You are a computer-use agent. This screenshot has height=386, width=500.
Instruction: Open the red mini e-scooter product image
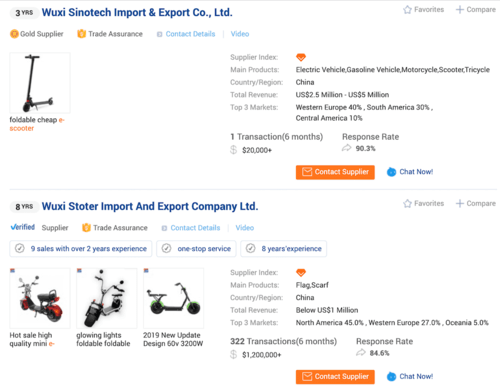pos(40,298)
